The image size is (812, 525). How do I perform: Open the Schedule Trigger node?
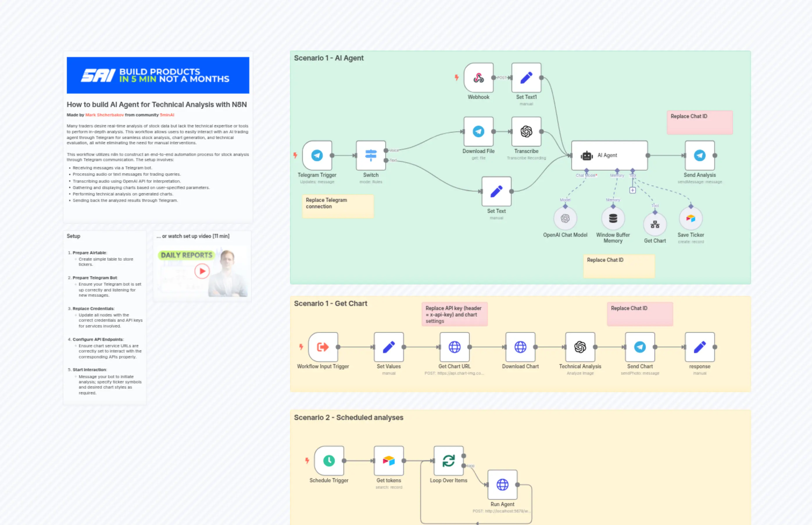coord(328,460)
